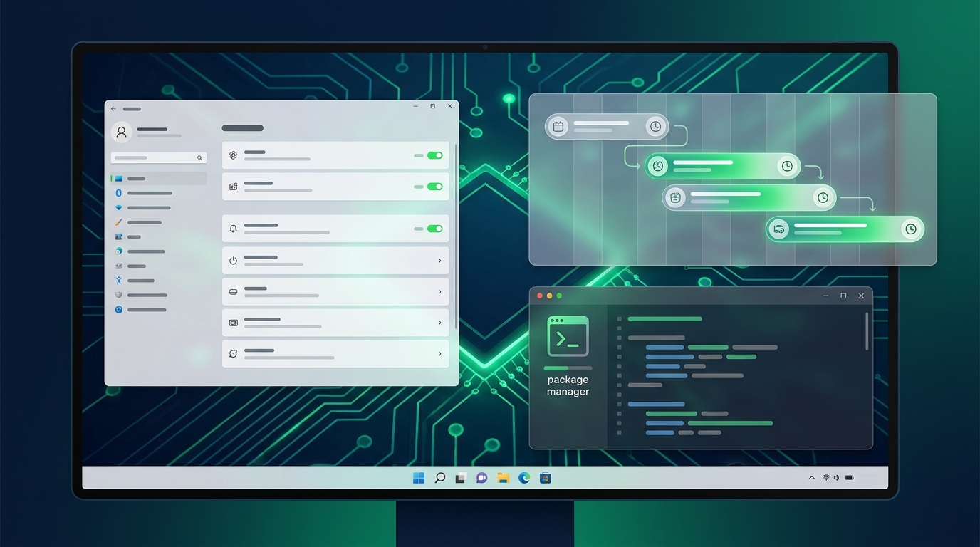Click the volume speaker icon in tray
980x547 pixels.
tap(837, 478)
